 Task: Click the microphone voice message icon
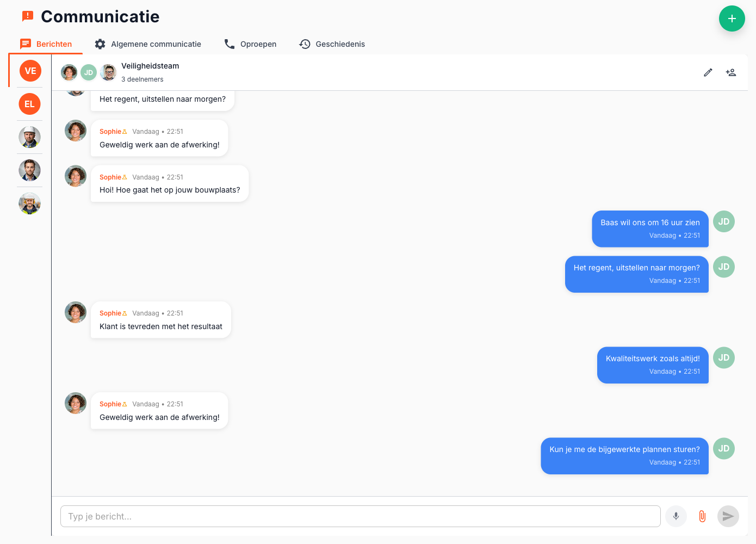(676, 516)
